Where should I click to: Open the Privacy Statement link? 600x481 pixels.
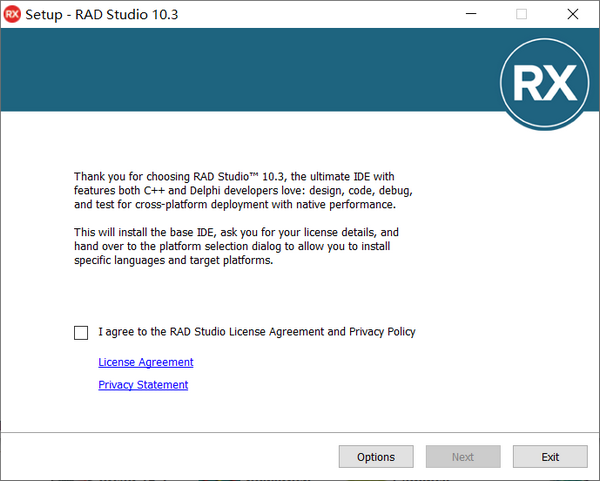pyautogui.click(x=143, y=385)
